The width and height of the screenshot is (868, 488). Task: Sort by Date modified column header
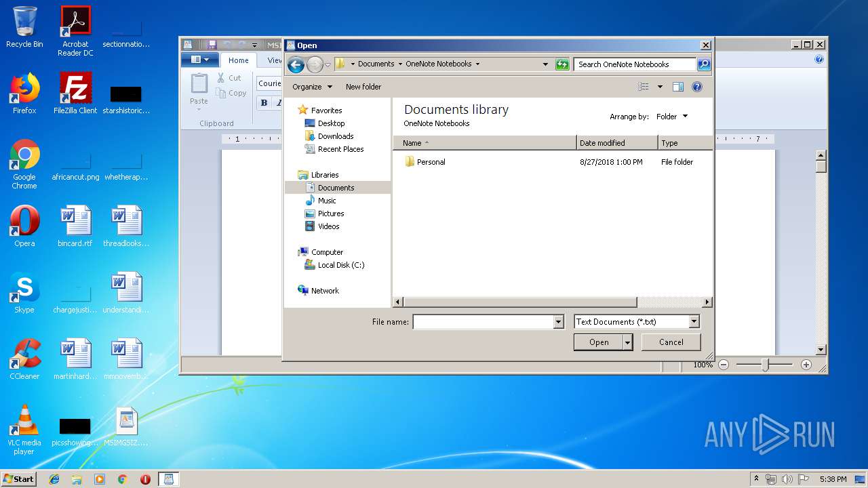pyautogui.click(x=617, y=143)
